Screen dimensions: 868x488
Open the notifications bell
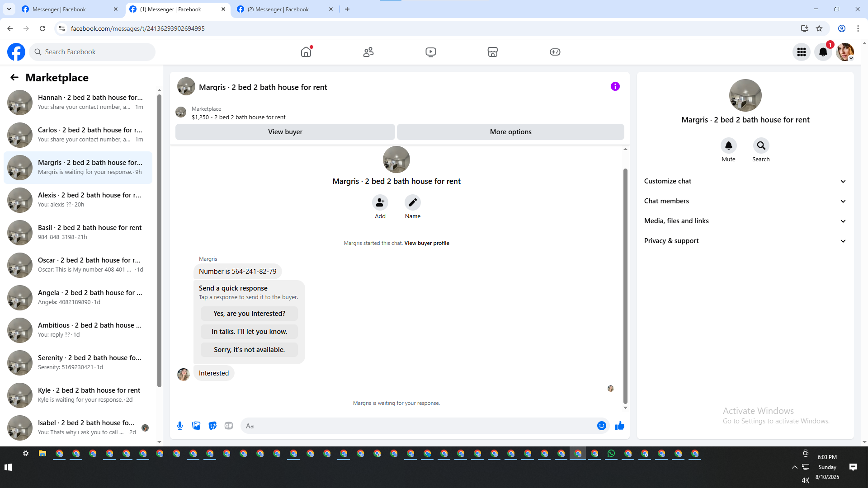pyautogui.click(x=823, y=52)
